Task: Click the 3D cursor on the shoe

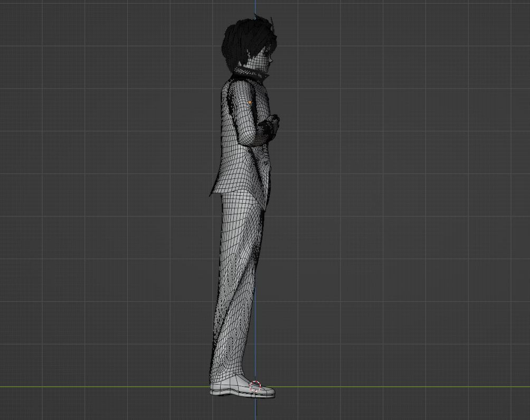Action: pos(255,386)
